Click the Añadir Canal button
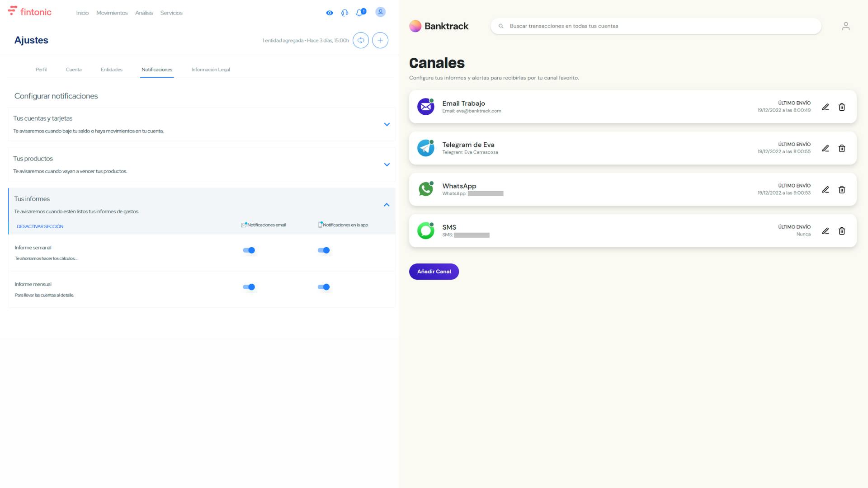 pyautogui.click(x=434, y=272)
